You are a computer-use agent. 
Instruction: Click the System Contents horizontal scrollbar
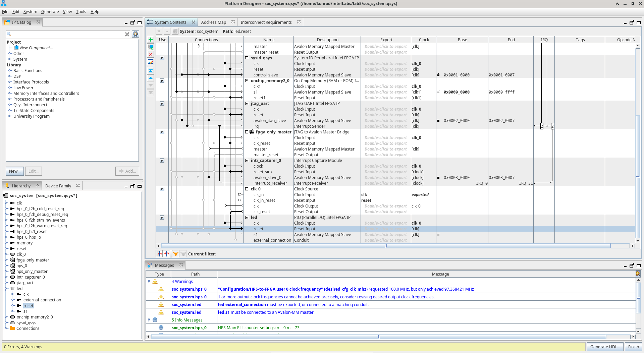386,246
